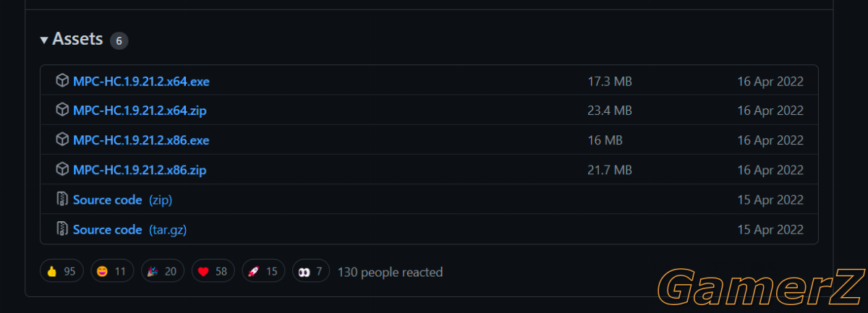Download MPC-HC.1.9.21.2.x64.zip archive
This screenshot has height=313, width=868.
(x=140, y=111)
